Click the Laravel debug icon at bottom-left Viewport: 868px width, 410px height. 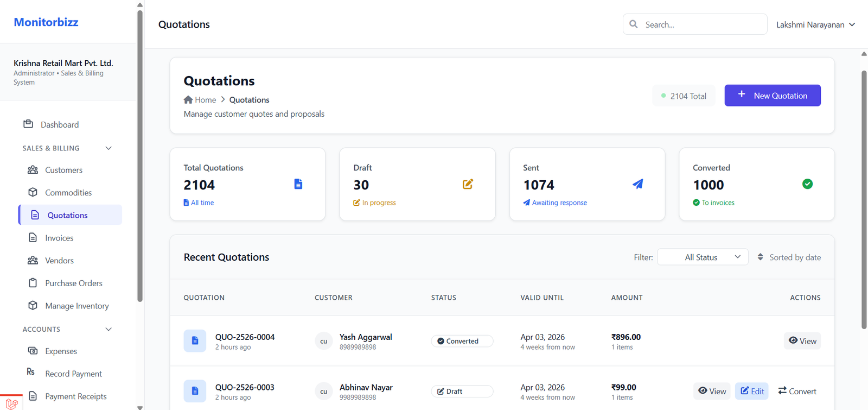click(11, 403)
